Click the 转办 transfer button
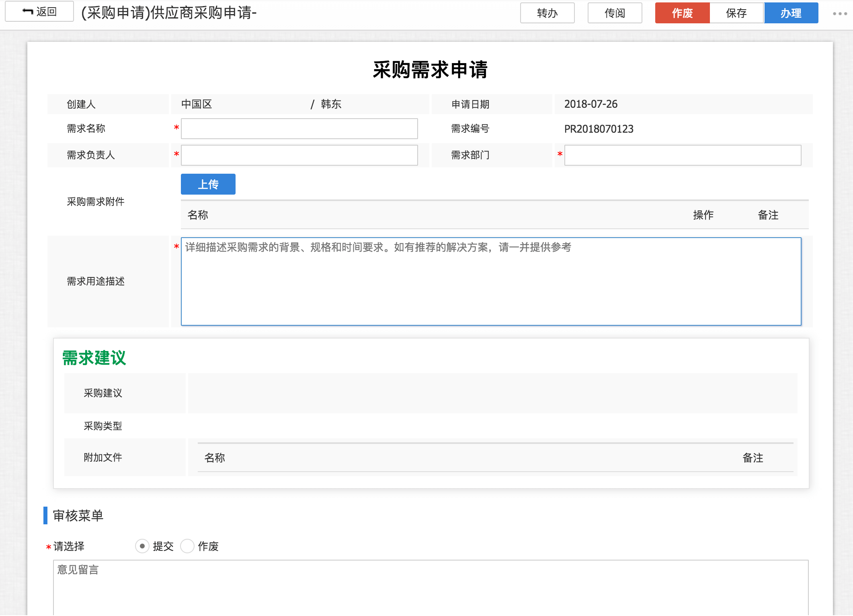This screenshot has height=616, width=853. click(x=547, y=13)
